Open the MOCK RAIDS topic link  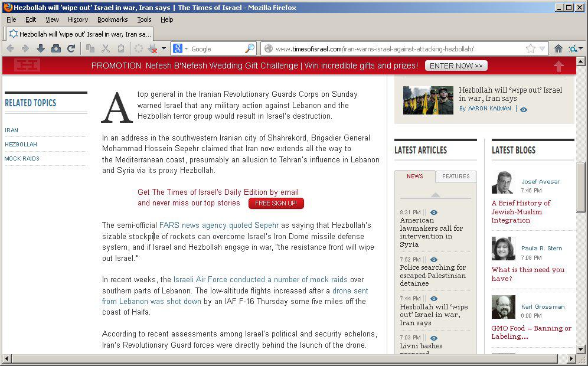[22, 159]
